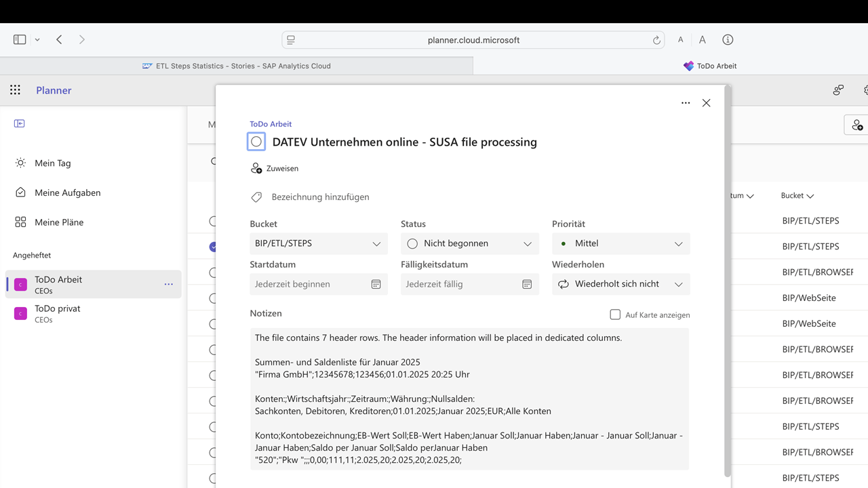
Task: Select the ToDo Arbeit browser tab
Action: [x=709, y=66]
